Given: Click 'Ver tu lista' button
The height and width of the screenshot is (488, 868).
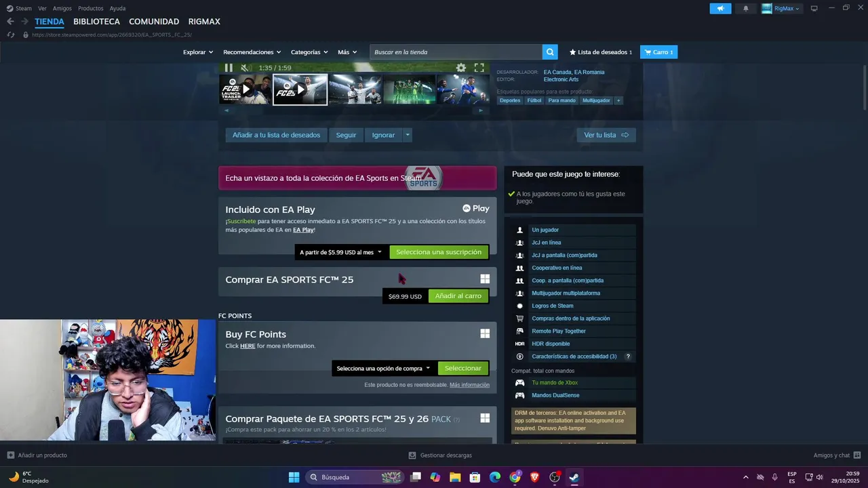Looking at the screenshot, I should [606, 135].
